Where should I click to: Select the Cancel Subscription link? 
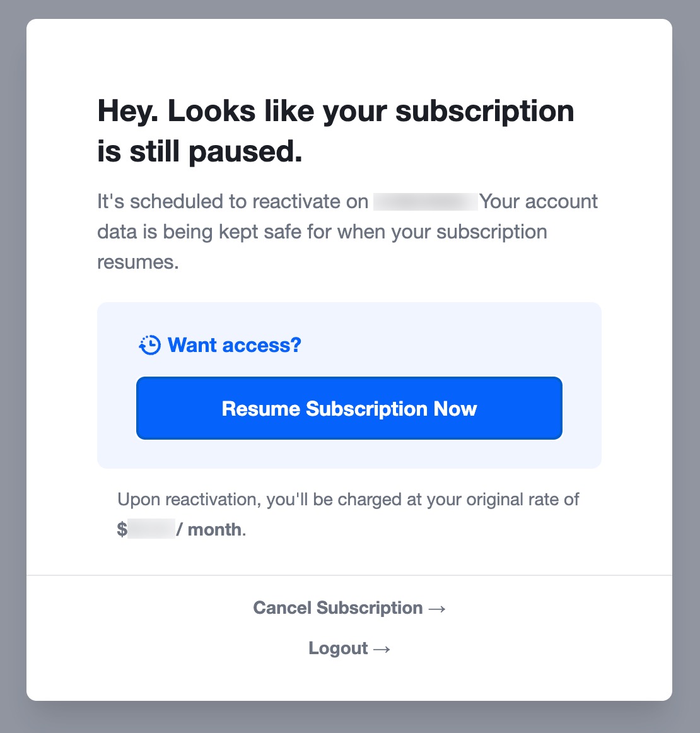click(337, 608)
